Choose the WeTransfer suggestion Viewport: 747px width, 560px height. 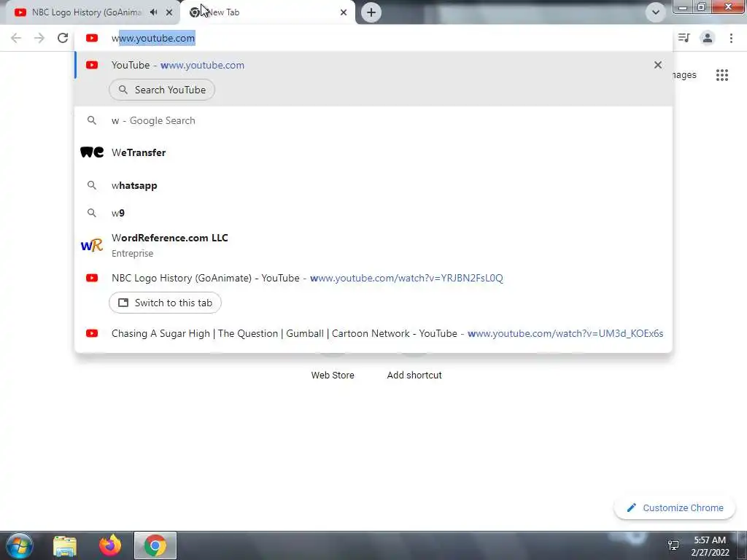tap(373, 152)
